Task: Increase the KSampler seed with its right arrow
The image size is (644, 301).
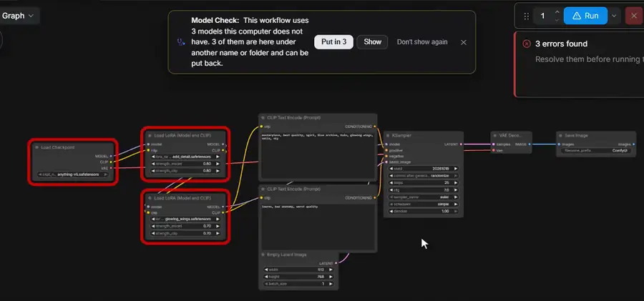Action: point(456,169)
